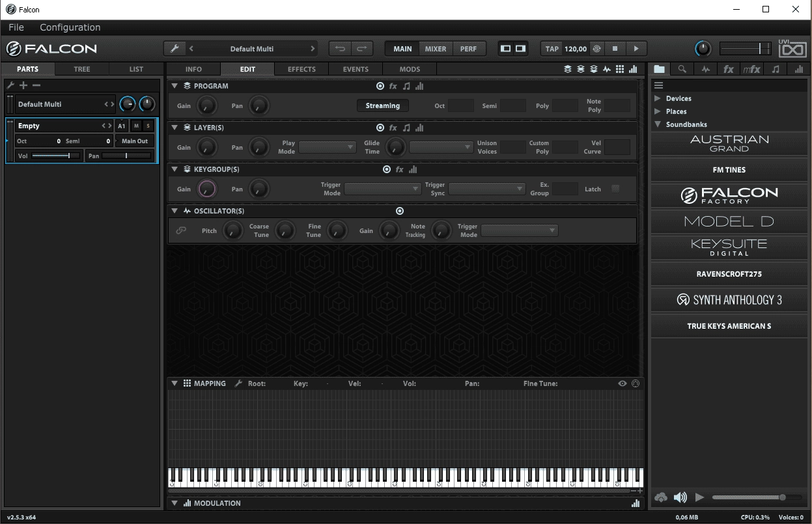Open the file browser folder tab
The height and width of the screenshot is (524, 812).
(x=660, y=69)
